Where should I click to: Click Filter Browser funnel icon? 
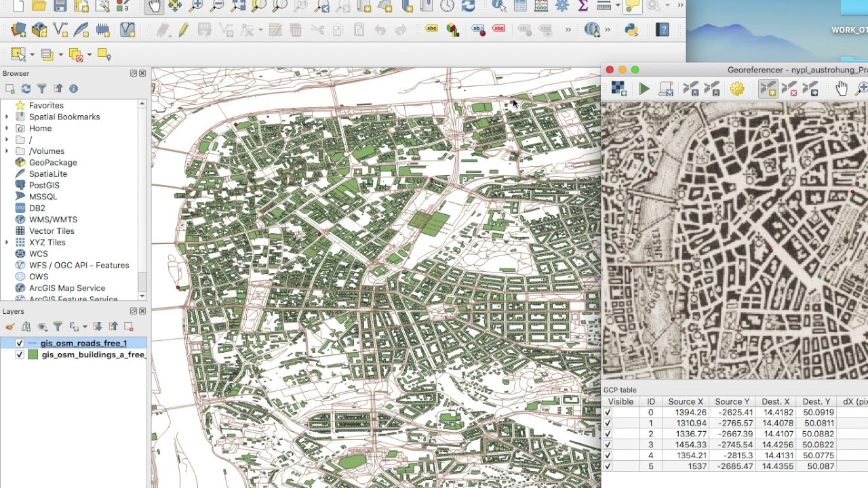click(x=41, y=89)
